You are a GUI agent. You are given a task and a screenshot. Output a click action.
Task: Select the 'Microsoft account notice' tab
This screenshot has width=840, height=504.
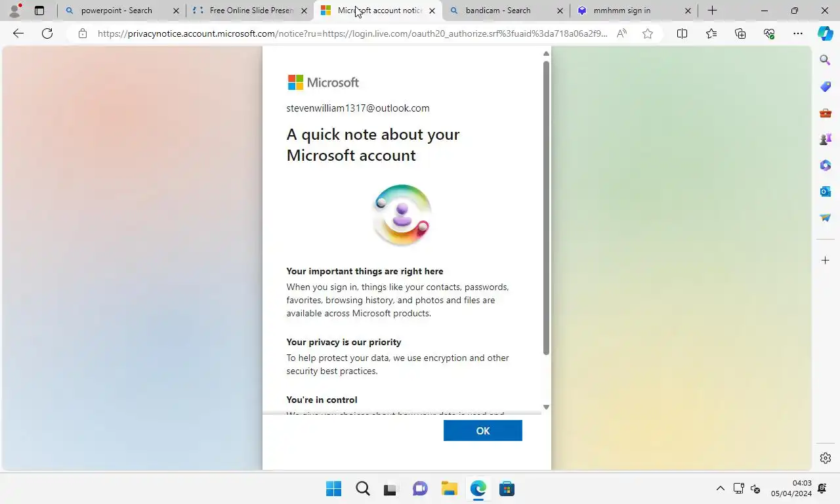coord(379,10)
